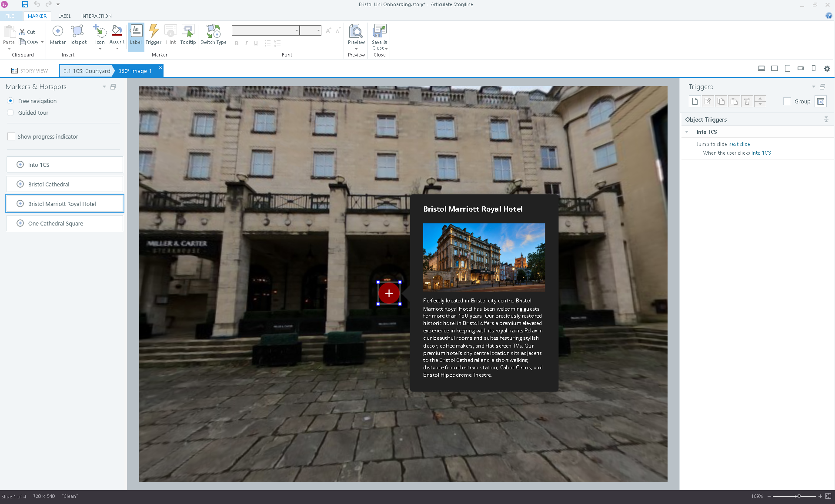Viewport: 835px width, 504px height.
Task: Switch to the LABEL ribbon tab
Action: pos(64,16)
